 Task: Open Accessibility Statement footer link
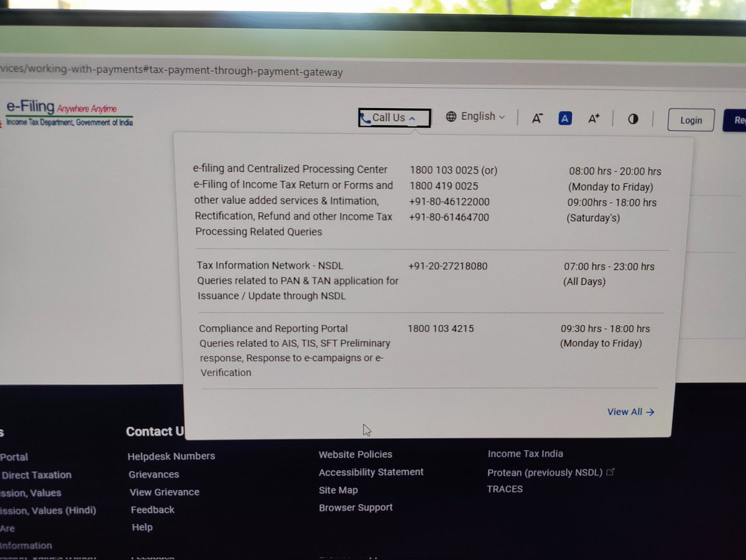(x=371, y=472)
